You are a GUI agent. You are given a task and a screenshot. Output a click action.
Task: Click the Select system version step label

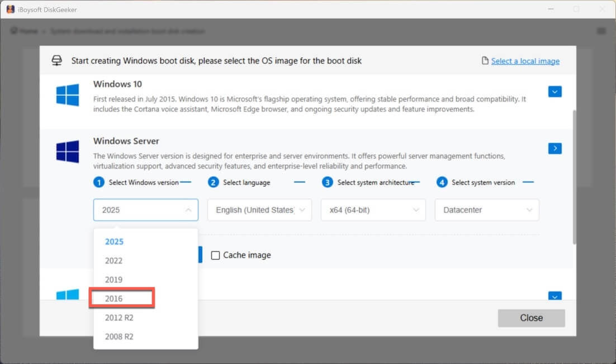(x=483, y=183)
